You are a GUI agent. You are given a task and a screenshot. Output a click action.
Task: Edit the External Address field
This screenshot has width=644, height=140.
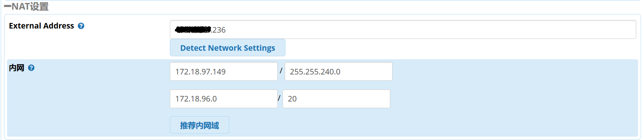pyautogui.click(x=403, y=30)
